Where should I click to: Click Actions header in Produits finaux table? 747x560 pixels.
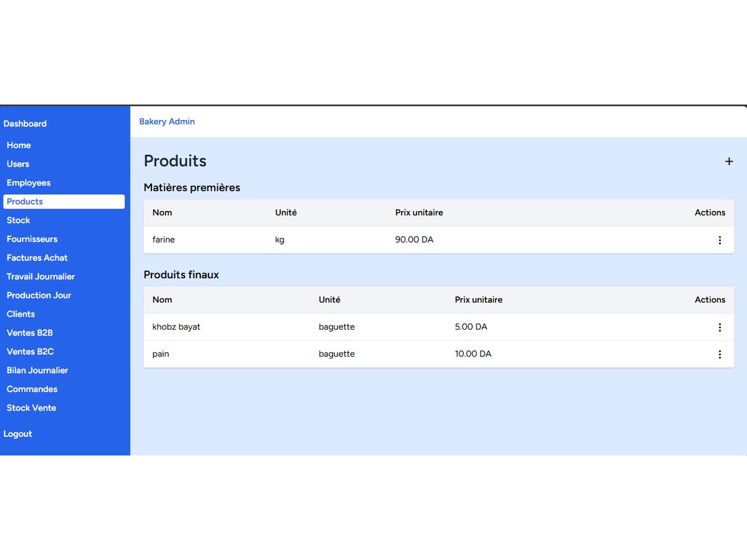[x=710, y=300]
